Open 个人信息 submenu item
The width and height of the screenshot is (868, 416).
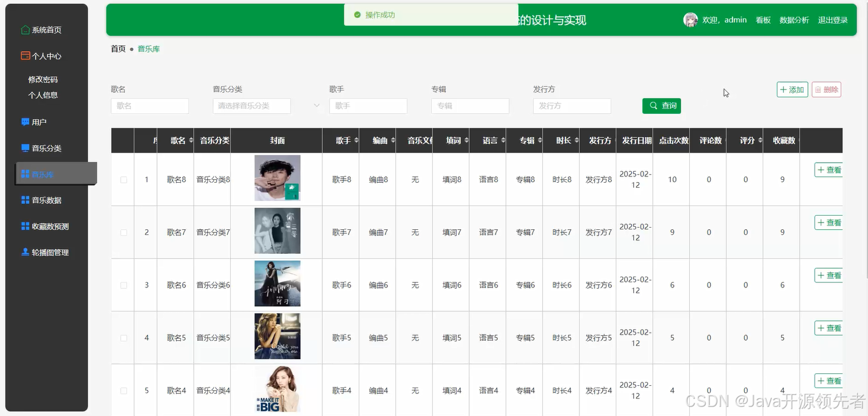point(43,95)
